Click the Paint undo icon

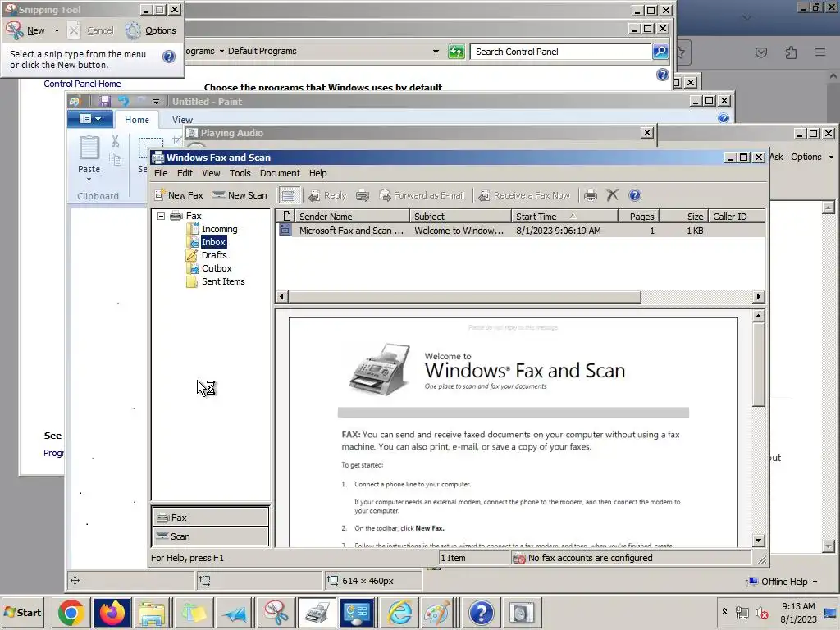(124, 101)
